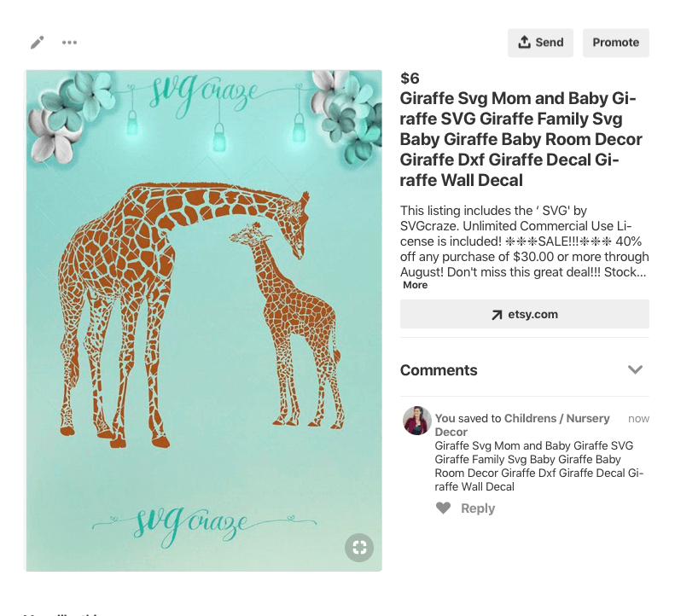
Task: Click the heart icon under the comment
Action: point(443,508)
